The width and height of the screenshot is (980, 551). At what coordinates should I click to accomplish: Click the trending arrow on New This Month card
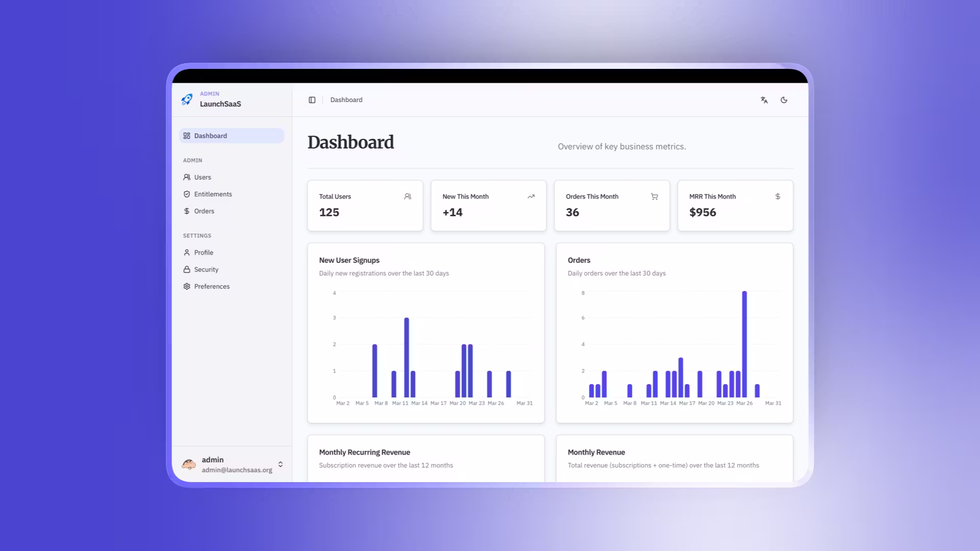(531, 196)
